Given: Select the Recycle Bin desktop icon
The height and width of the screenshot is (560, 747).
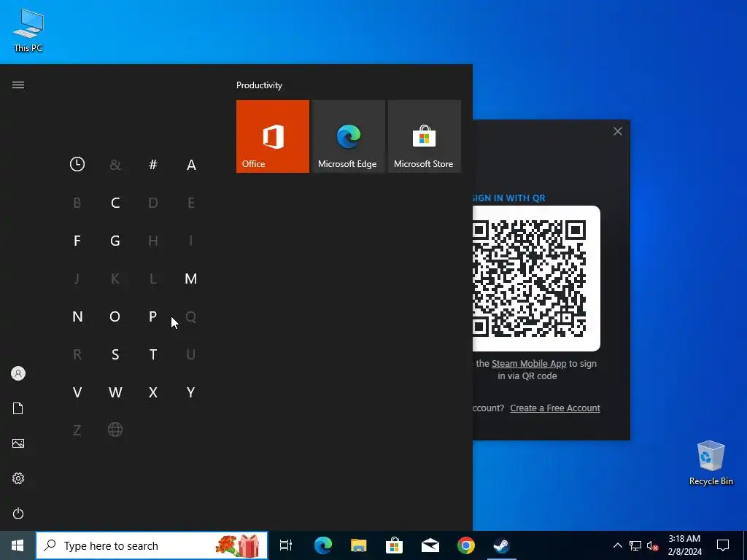Looking at the screenshot, I should point(711,463).
